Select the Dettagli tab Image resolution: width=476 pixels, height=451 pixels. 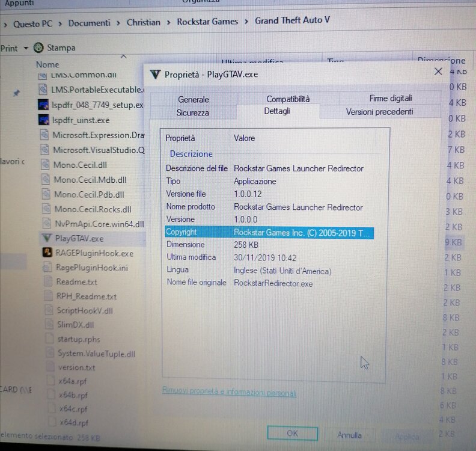(277, 111)
